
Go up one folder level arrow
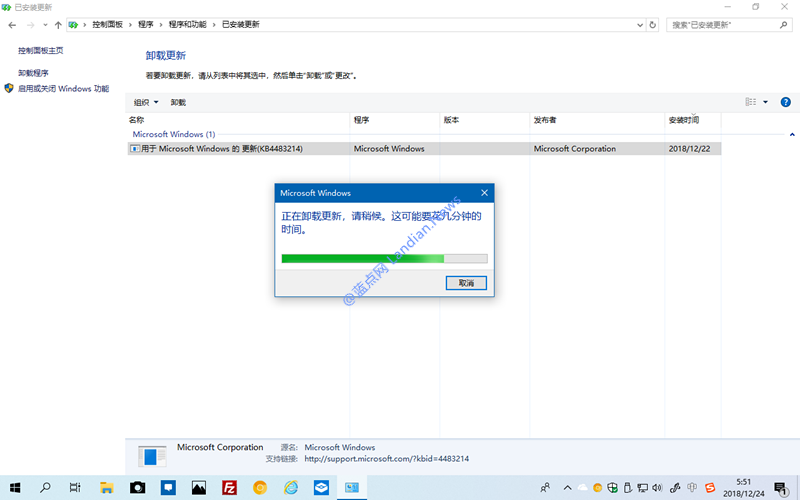tap(58, 25)
